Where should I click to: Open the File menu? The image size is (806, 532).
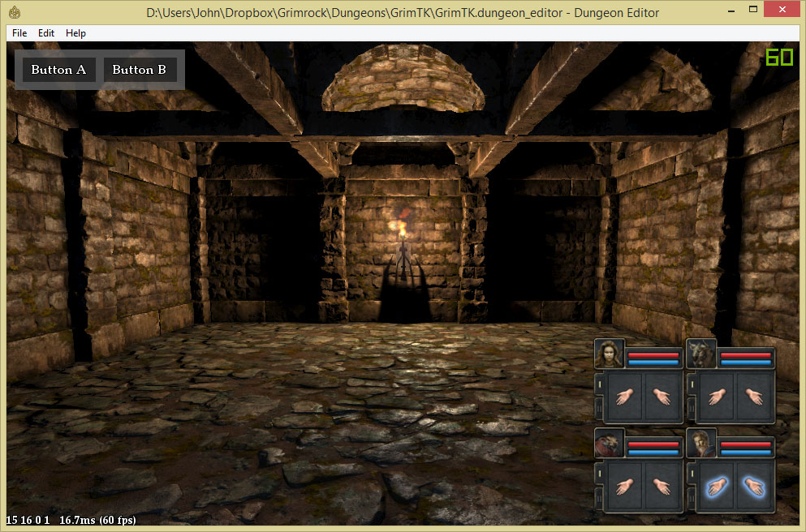(x=19, y=33)
